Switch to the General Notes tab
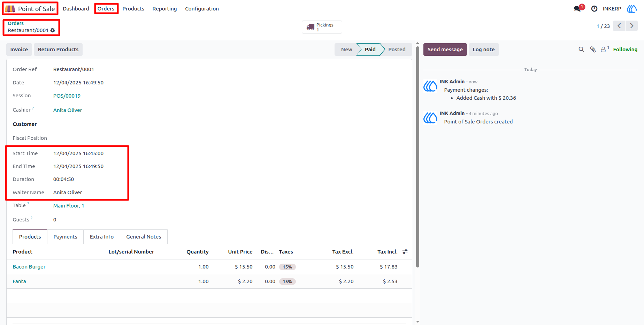The image size is (644, 325). coord(144,237)
